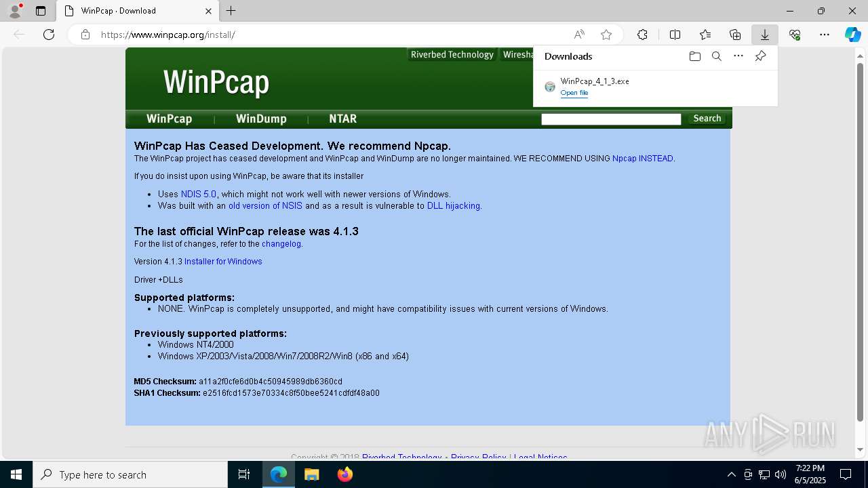
Task: Open the Copilot sidebar icon
Action: coord(852,35)
